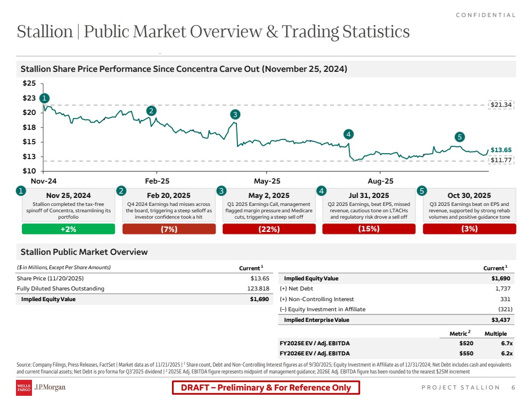Click the Aug-25 axis label
Screen dimensions: 532x399
point(381,181)
